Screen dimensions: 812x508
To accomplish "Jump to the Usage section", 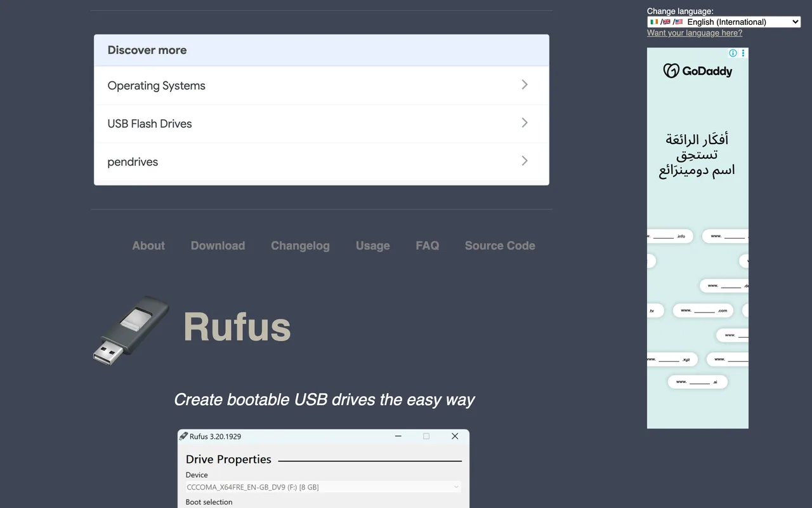I will 373,246.
